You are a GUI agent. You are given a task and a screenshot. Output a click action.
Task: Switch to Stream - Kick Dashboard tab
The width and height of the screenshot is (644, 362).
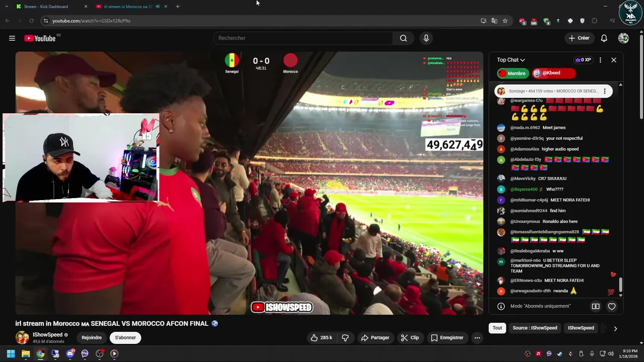[x=46, y=7]
